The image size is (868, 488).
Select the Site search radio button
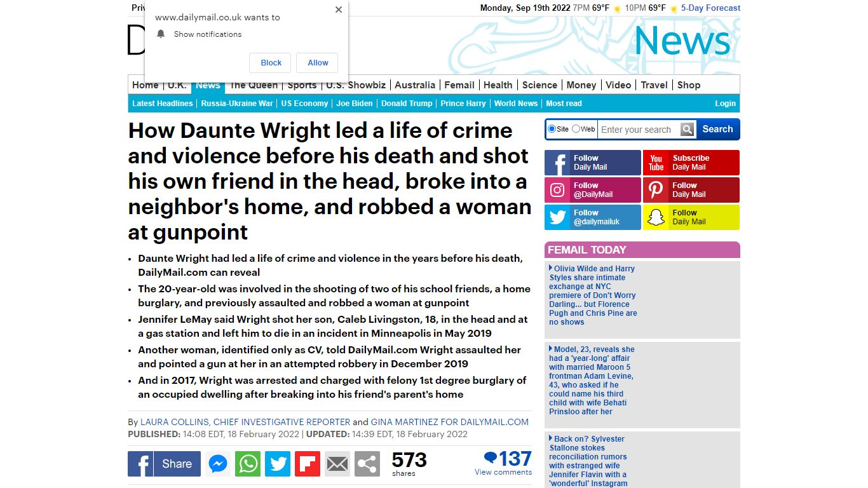pos(552,129)
